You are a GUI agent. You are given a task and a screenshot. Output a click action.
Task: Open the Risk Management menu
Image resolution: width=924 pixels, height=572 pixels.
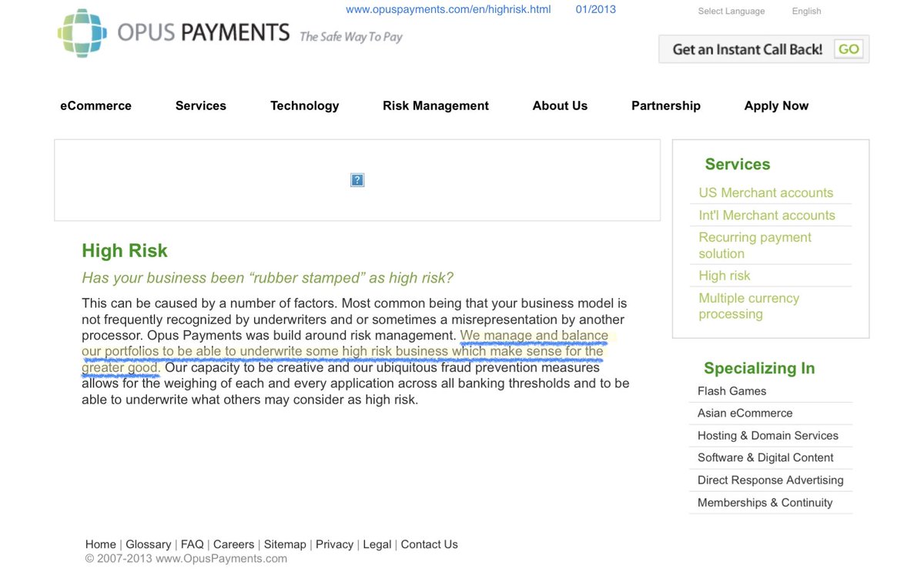coord(436,106)
